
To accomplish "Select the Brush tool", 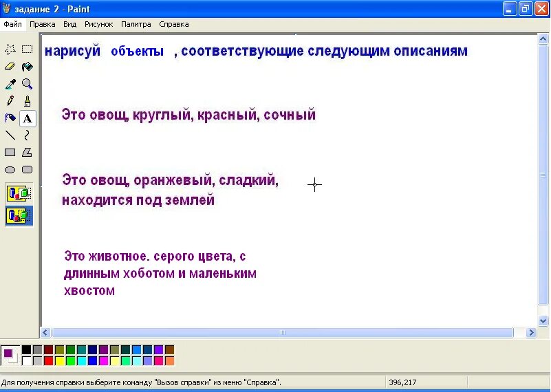I will 27,101.
